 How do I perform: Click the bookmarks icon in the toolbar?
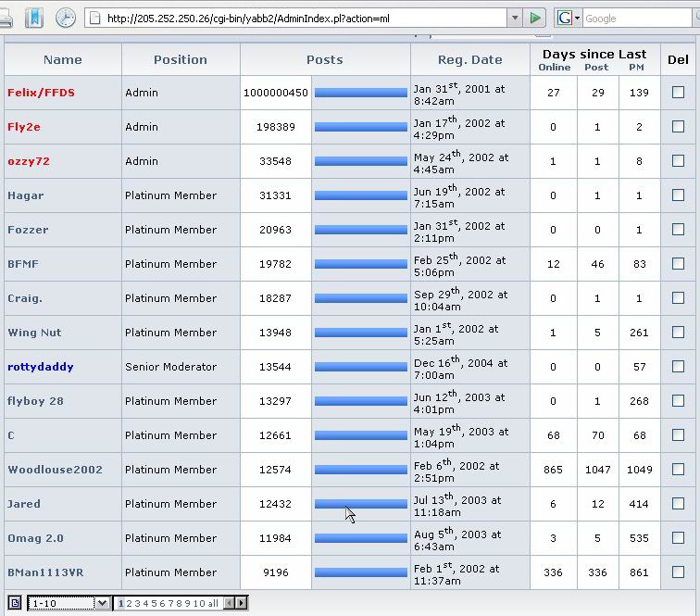33,17
